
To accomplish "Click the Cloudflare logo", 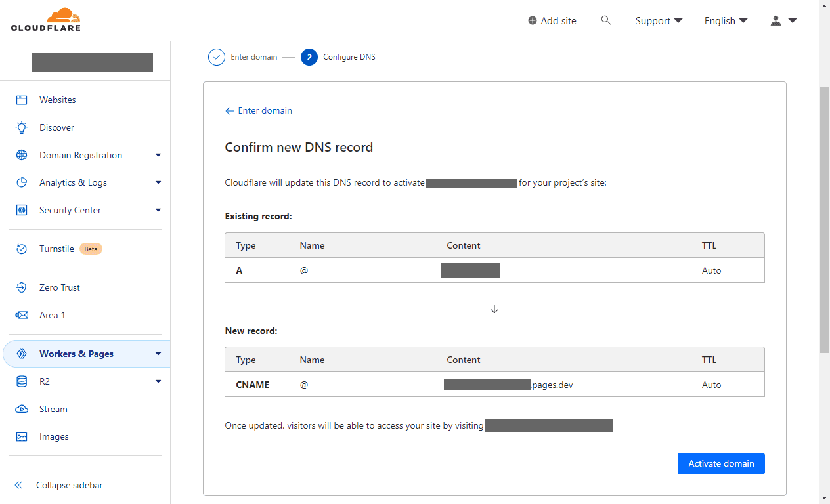I will pyautogui.click(x=46, y=20).
